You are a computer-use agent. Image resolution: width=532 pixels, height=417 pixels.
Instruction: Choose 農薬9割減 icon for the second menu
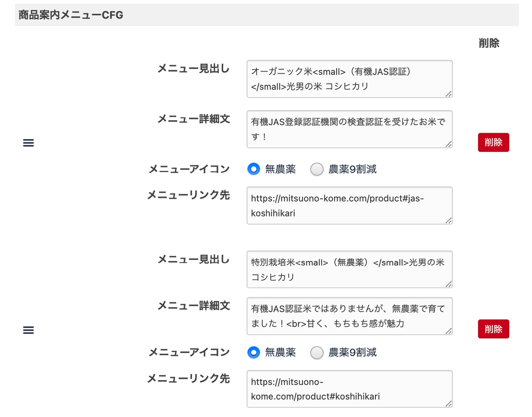pos(317,353)
